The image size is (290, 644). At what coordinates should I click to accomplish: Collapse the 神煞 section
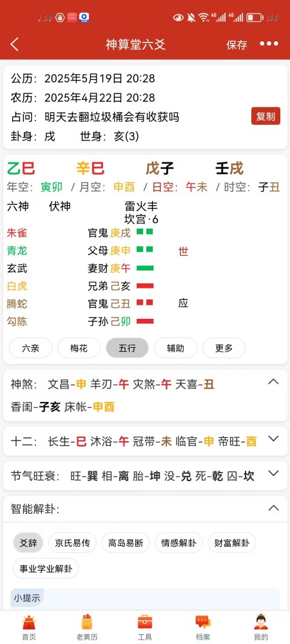(x=273, y=382)
